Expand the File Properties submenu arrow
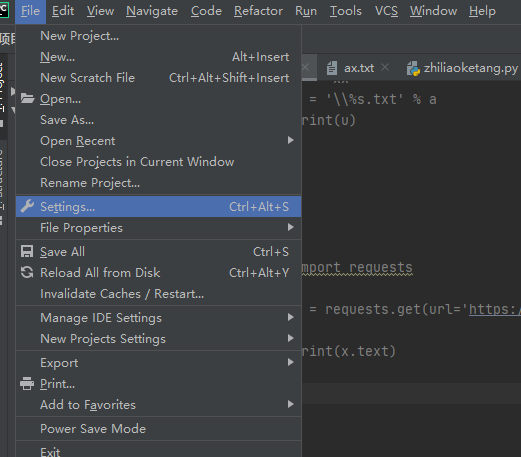Image resolution: width=521 pixels, height=457 pixels. 291,227
